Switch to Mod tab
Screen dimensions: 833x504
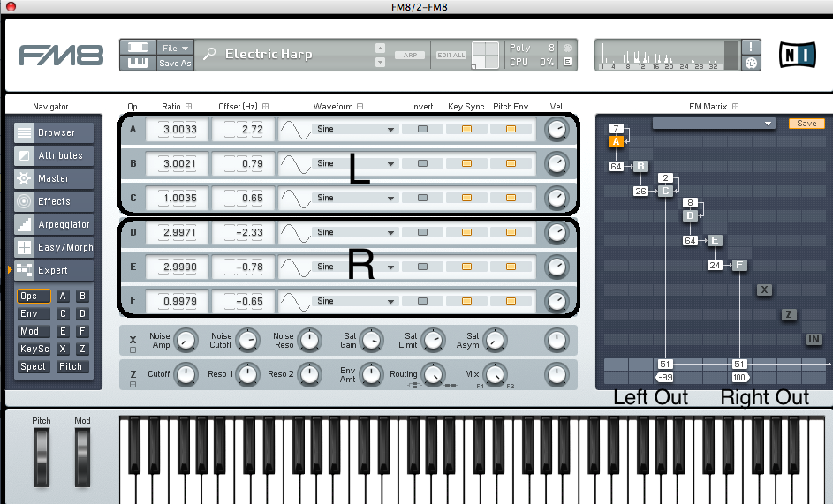tap(34, 331)
